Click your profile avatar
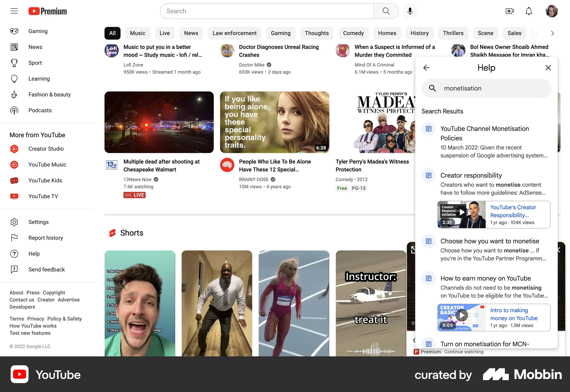The image size is (570, 392). click(x=552, y=11)
